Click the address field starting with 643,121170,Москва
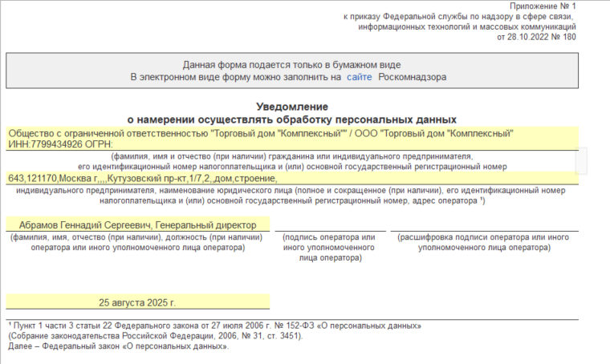The image size is (610, 364). [x=143, y=178]
